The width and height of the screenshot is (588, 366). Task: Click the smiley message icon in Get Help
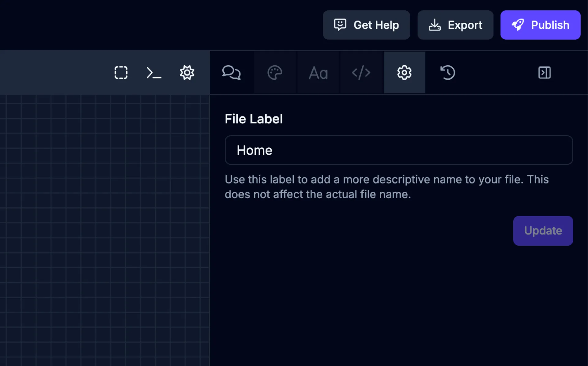[x=340, y=25]
